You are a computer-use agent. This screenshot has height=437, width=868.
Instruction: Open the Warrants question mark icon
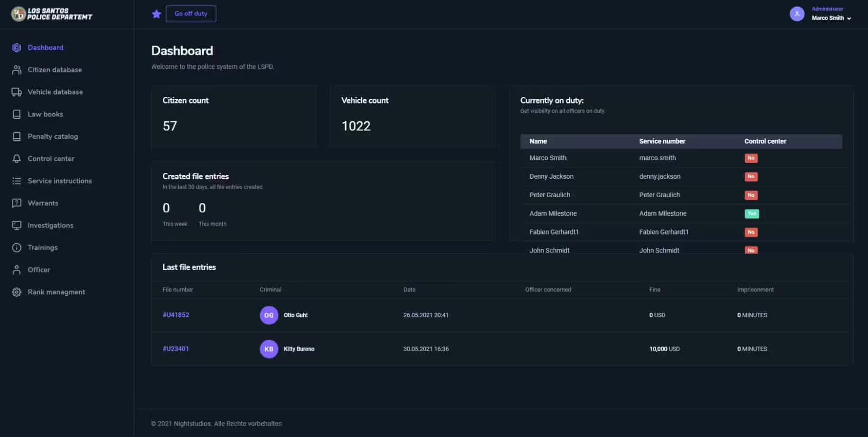[17, 203]
